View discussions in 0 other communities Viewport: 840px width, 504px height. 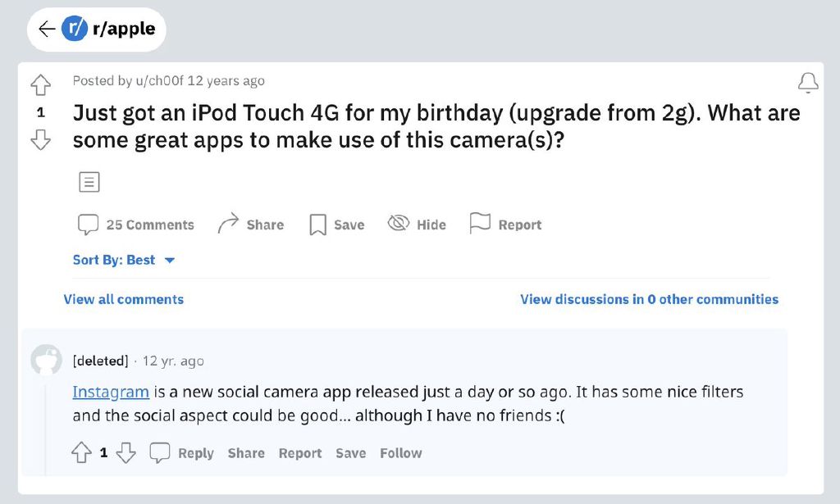click(649, 299)
